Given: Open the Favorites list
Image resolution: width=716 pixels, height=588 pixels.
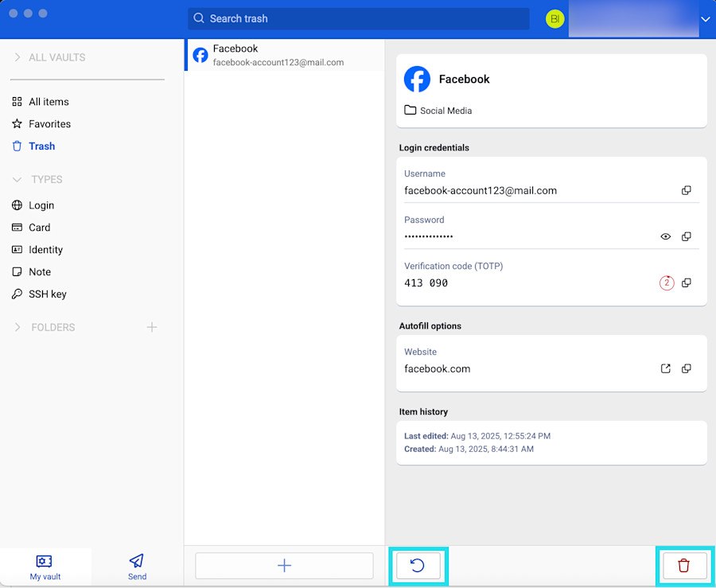Looking at the screenshot, I should 49,124.
